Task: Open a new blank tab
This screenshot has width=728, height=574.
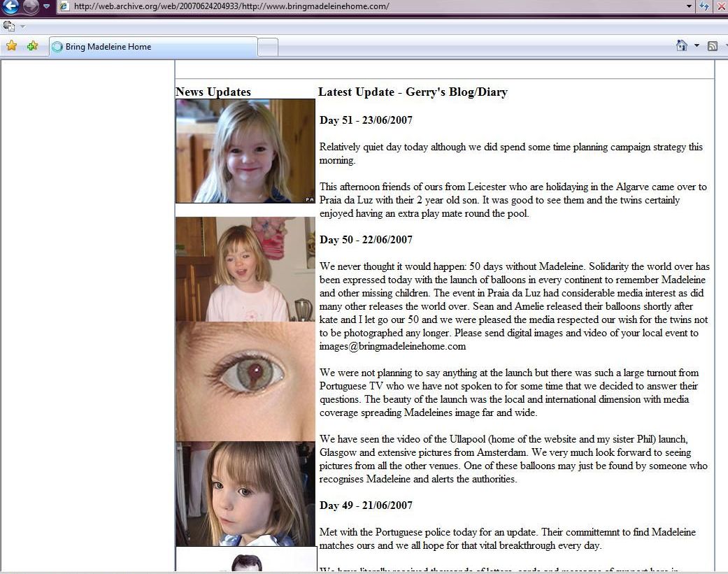Action: point(269,47)
